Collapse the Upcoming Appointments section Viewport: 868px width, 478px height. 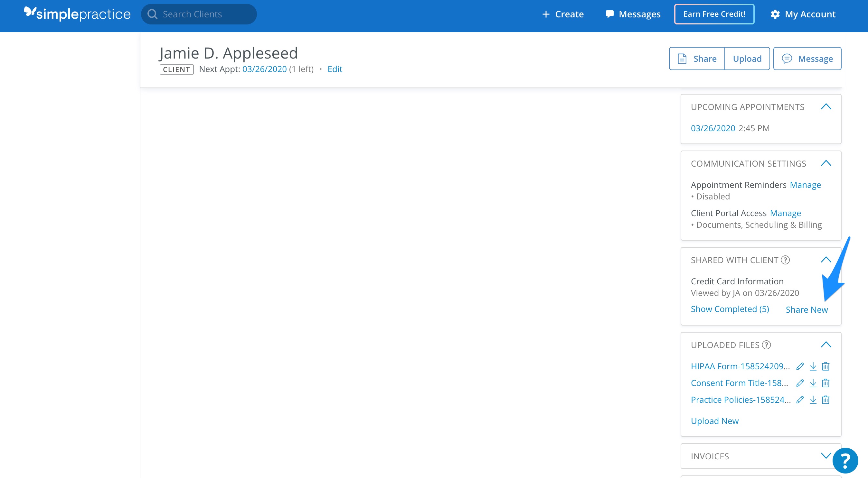(x=826, y=107)
